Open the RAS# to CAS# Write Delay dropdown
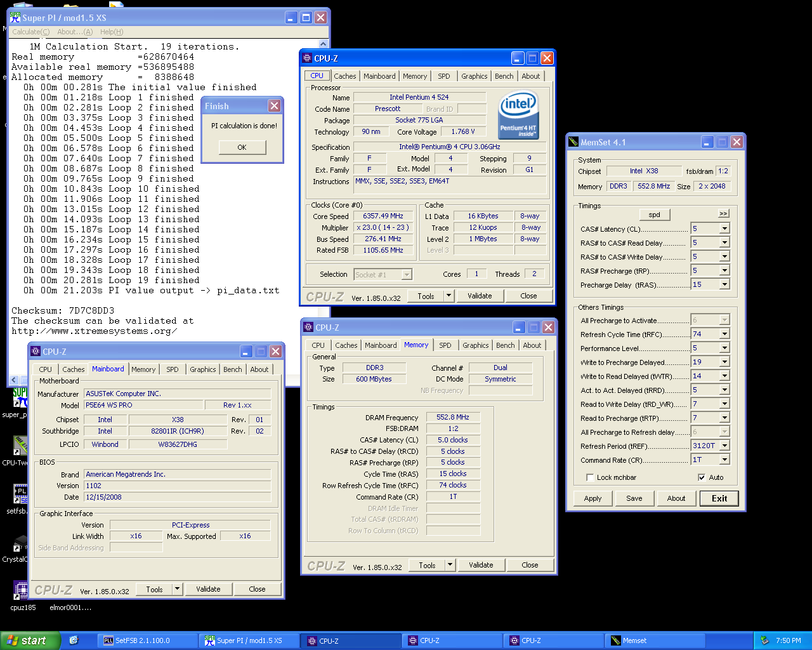Image resolution: width=812 pixels, height=650 pixels. 724,256
